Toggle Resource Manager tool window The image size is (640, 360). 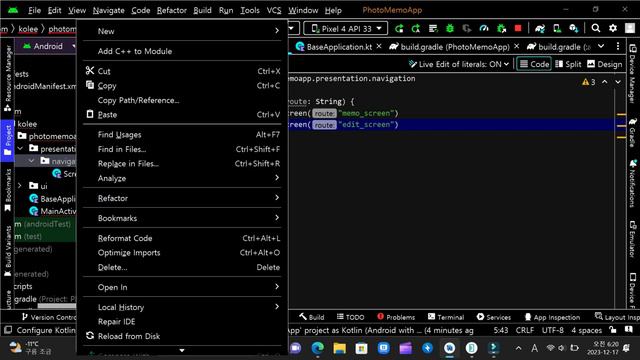[x=8, y=78]
